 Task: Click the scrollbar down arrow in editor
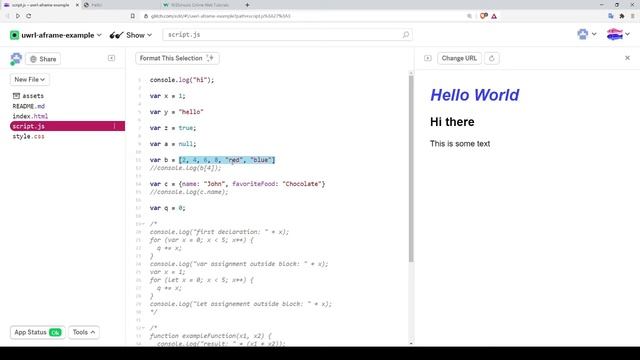(411, 344)
